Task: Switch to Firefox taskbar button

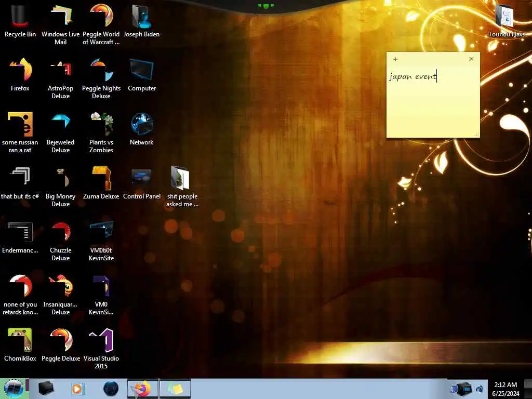Action: [x=143, y=389]
